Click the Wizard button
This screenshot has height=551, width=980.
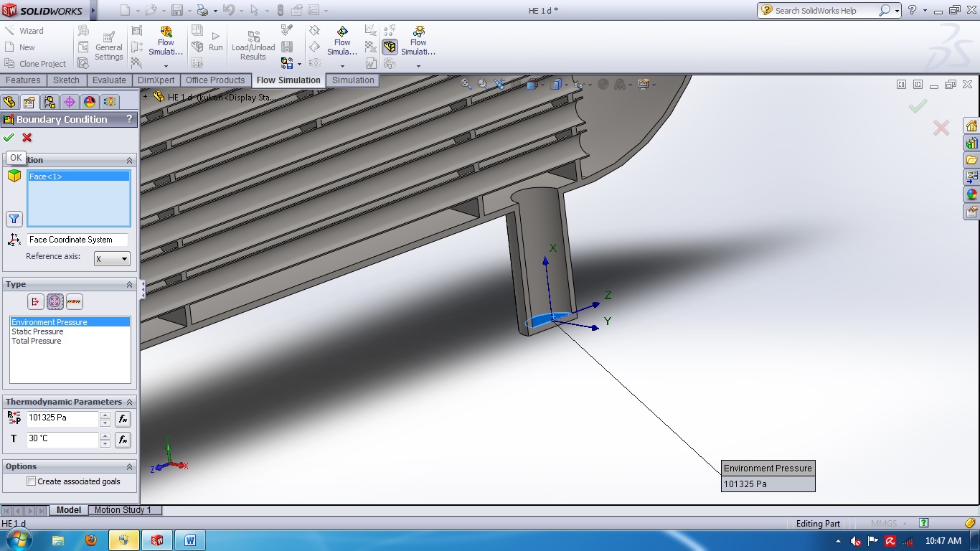(x=24, y=31)
